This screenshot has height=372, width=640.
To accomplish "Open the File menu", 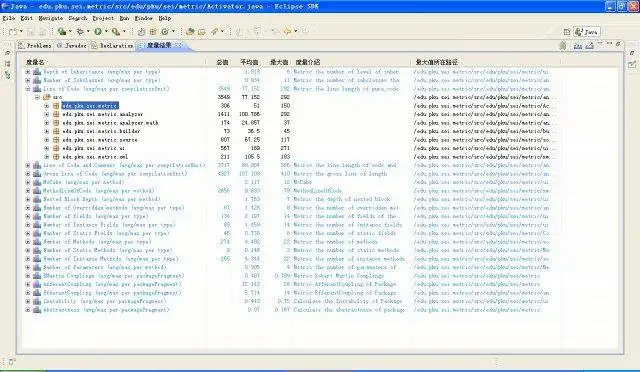I will pyautogui.click(x=9, y=18).
